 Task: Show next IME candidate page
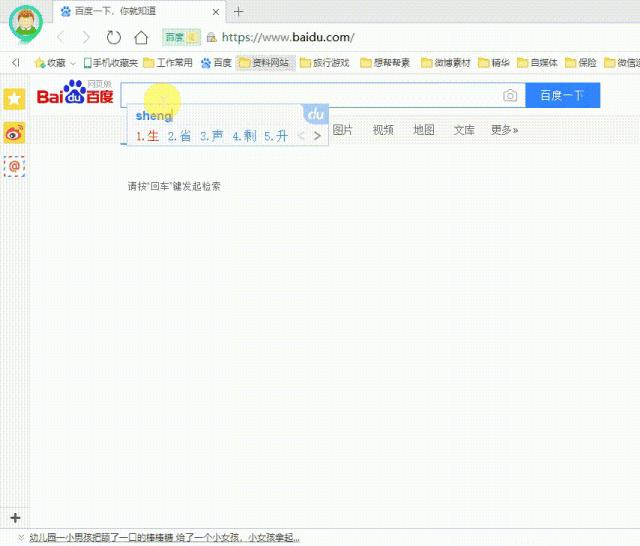317,136
